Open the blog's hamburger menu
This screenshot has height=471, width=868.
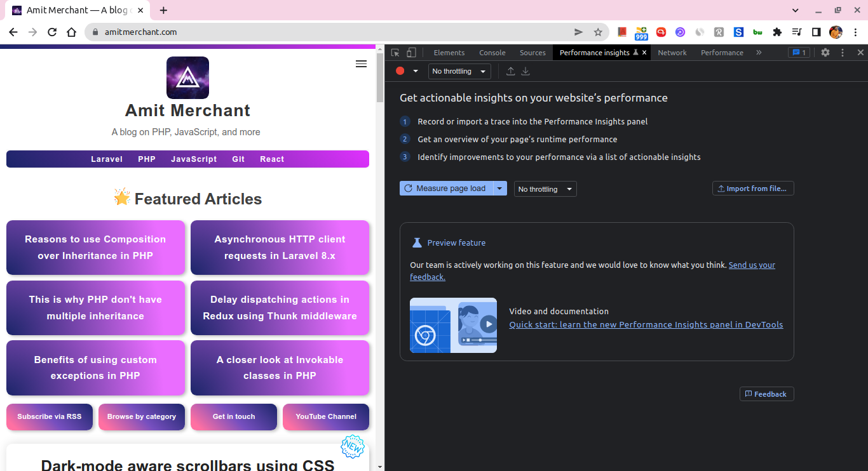361,64
